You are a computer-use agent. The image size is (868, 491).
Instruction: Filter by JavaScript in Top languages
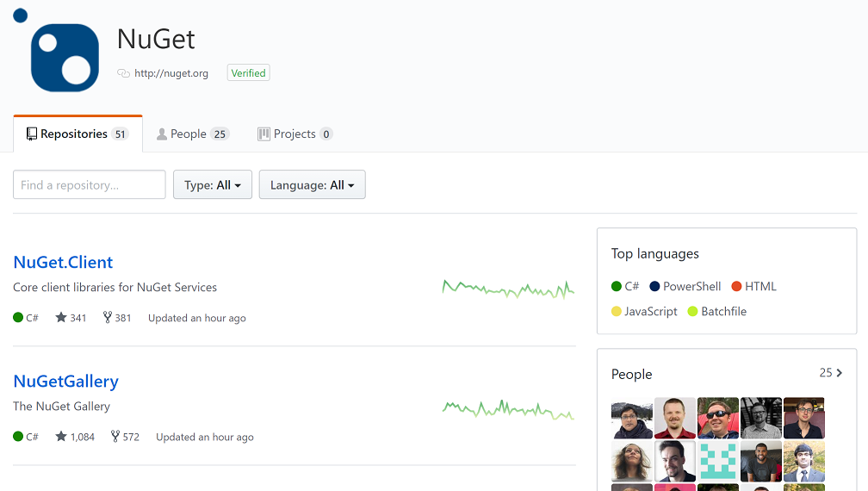pos(644,311)
